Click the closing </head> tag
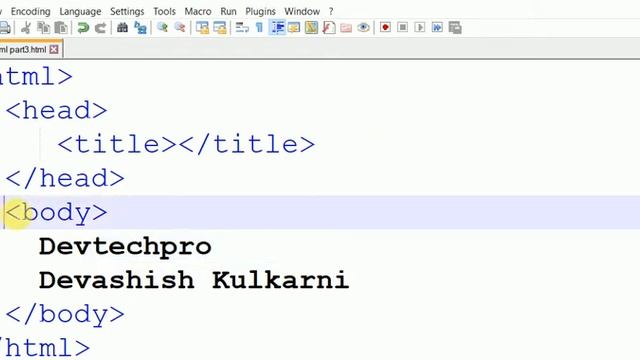The image size is (640, 360). [x=65, y=178]
